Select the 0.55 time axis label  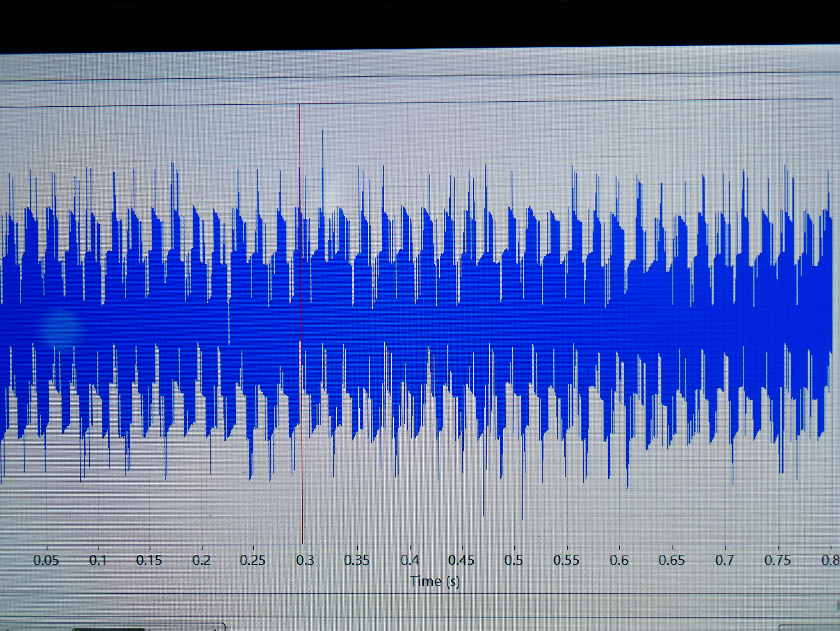click(x=566, y=560)
